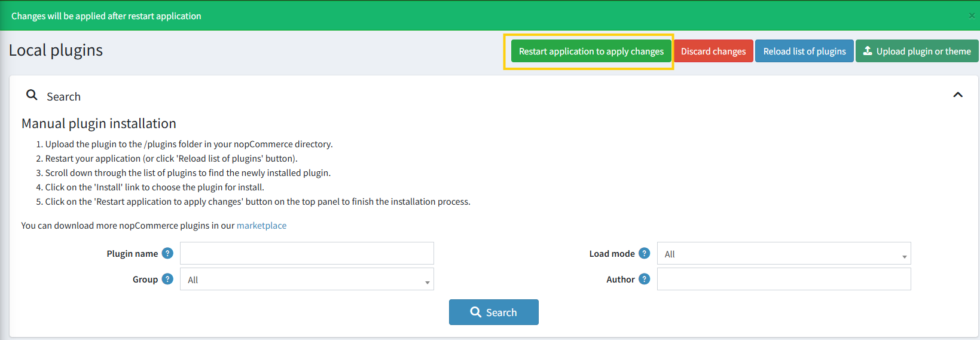
Task: Expand the Load mode dropdown
Action: click(x=783, y=254)
